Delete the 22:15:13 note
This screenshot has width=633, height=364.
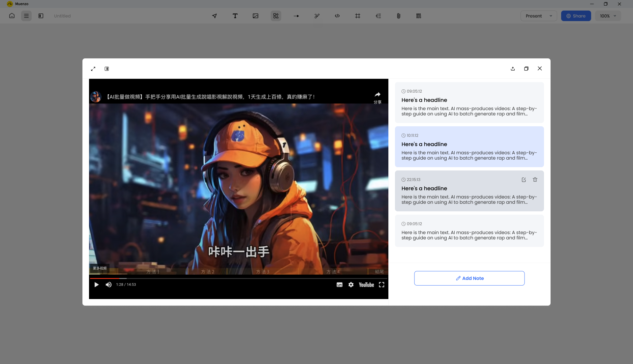pyautogui.click(x=535, y=180)
